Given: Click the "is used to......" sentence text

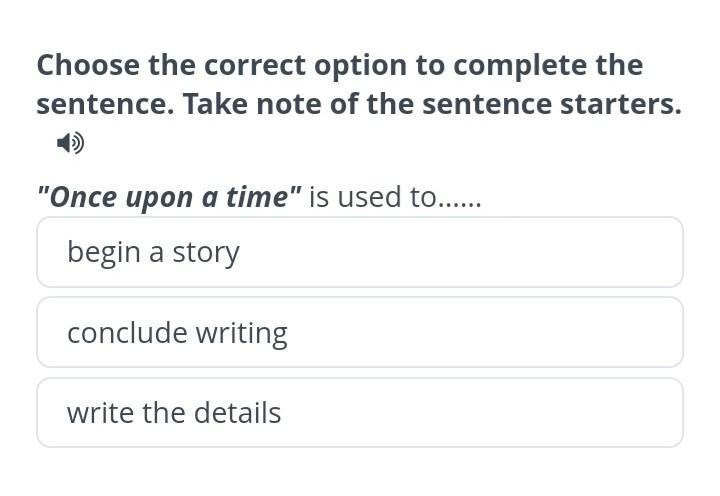Looking at the screenshot, I should [395, 197].
